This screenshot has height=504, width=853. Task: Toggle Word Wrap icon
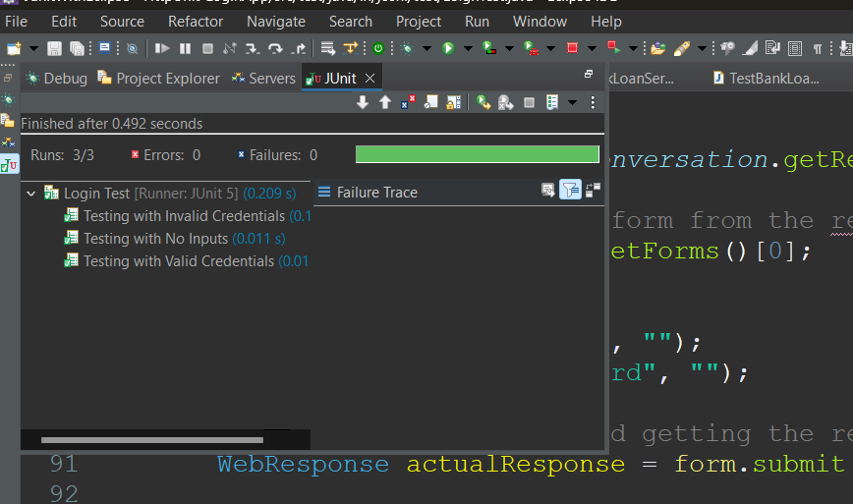click(772, 48)
